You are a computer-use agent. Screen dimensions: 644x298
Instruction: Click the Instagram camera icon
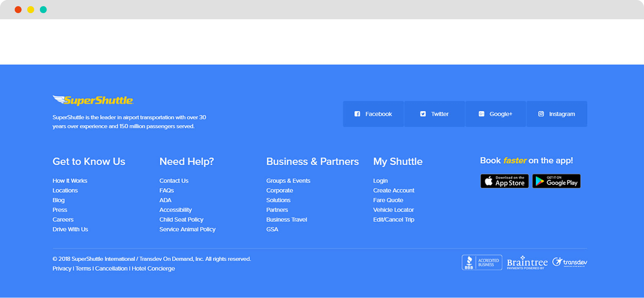pos(541,114)
